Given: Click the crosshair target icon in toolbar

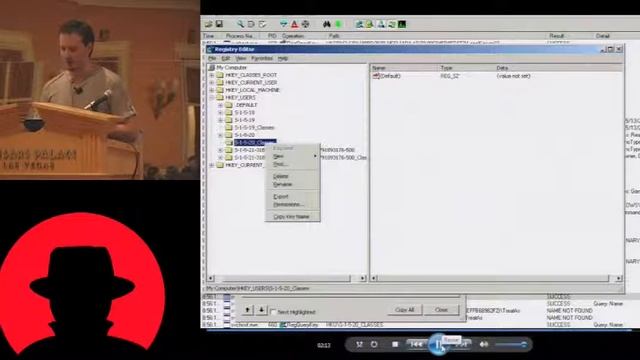Looking at the screenshot, I should [x=305, y=24].
